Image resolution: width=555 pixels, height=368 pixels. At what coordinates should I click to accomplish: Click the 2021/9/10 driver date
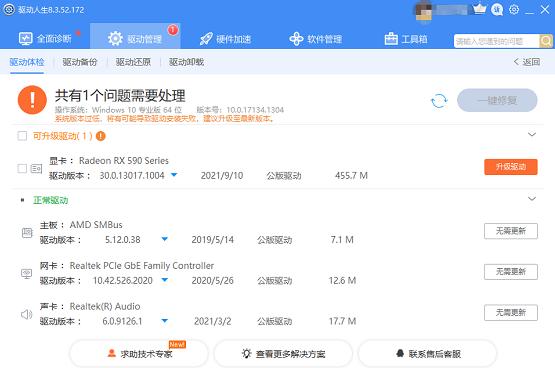click(x=222, y=176)
